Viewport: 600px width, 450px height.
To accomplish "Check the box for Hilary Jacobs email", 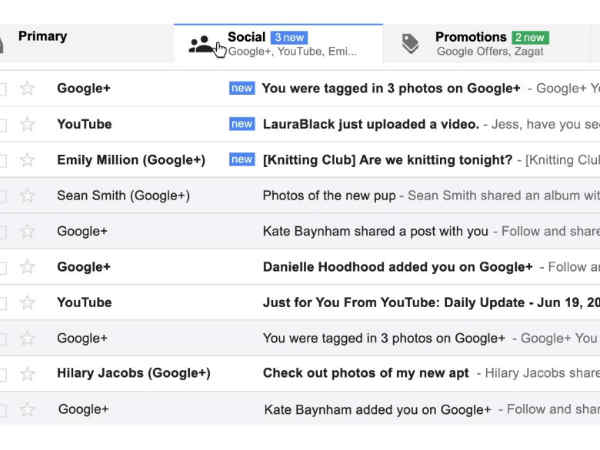I will pyautogui.click(x=3, y=374).
